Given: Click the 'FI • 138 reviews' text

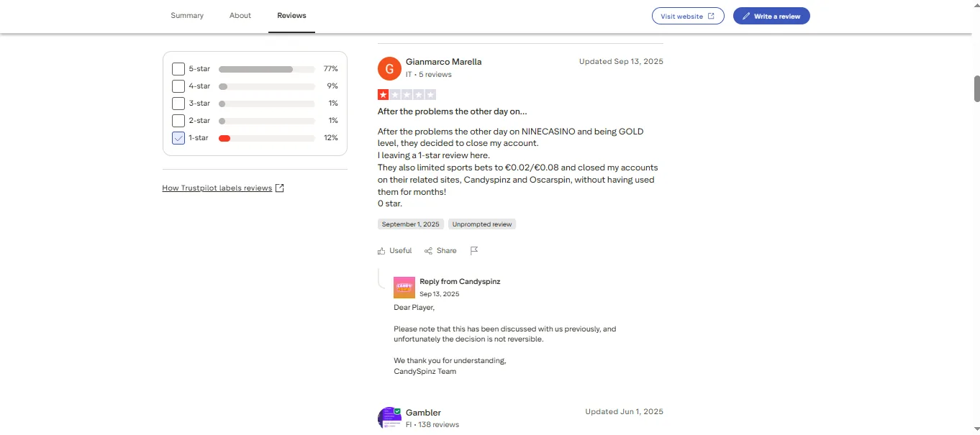Looking at the screenshot, I should 432,425.
